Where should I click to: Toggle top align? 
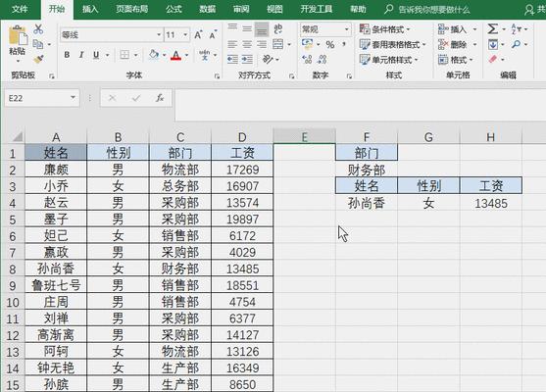[232, 27]
